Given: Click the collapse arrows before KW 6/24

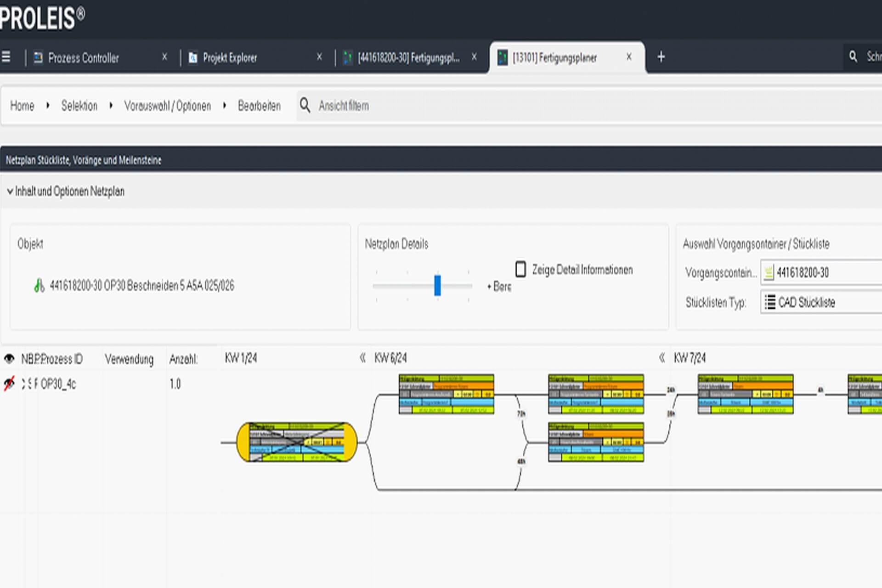Looking at the screenshot, I should click(x=362, y=358).
